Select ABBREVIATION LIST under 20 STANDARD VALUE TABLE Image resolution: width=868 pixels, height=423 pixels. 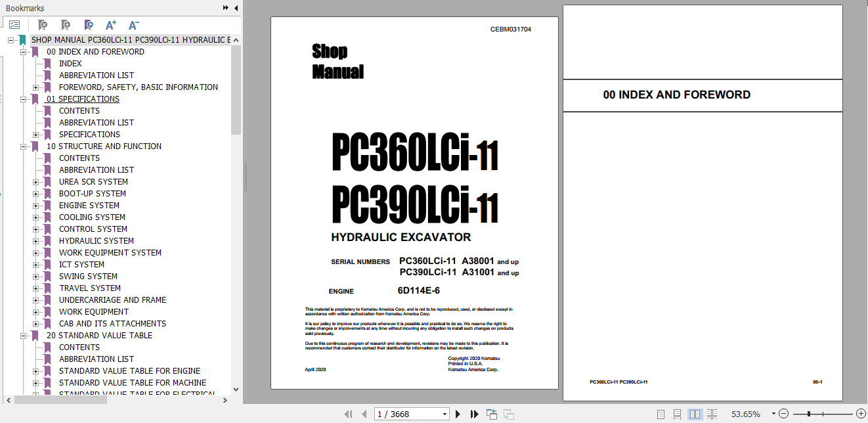pyautogui.click(x=97, y=359)
